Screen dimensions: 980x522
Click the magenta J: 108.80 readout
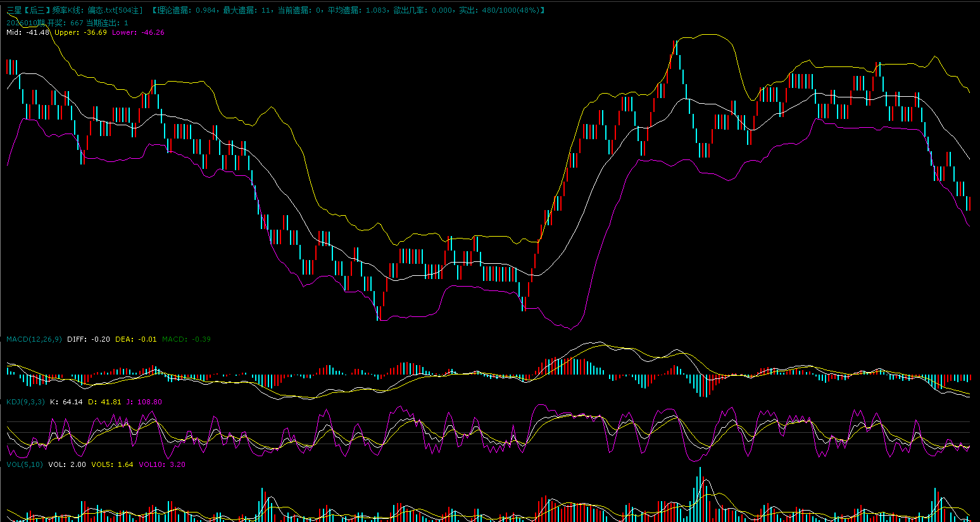[x=144, y=402]
